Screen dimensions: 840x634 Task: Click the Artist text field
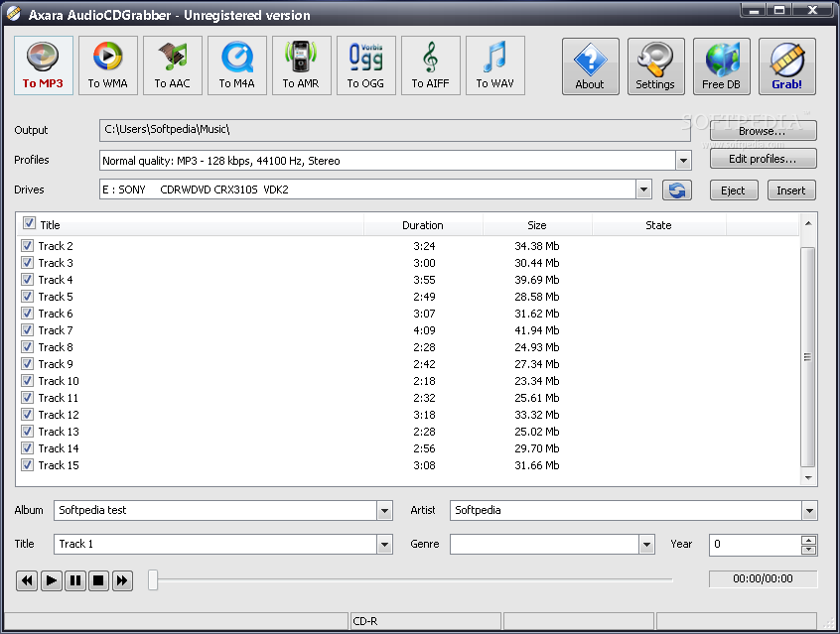point(627,511)
